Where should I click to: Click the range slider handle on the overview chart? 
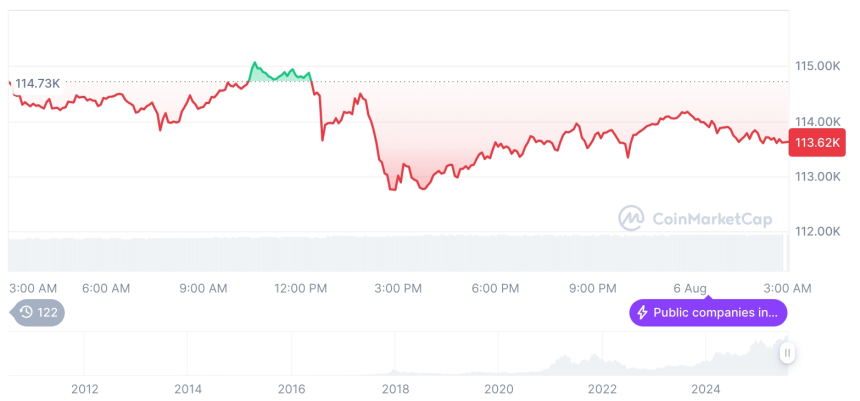[788, 353]
